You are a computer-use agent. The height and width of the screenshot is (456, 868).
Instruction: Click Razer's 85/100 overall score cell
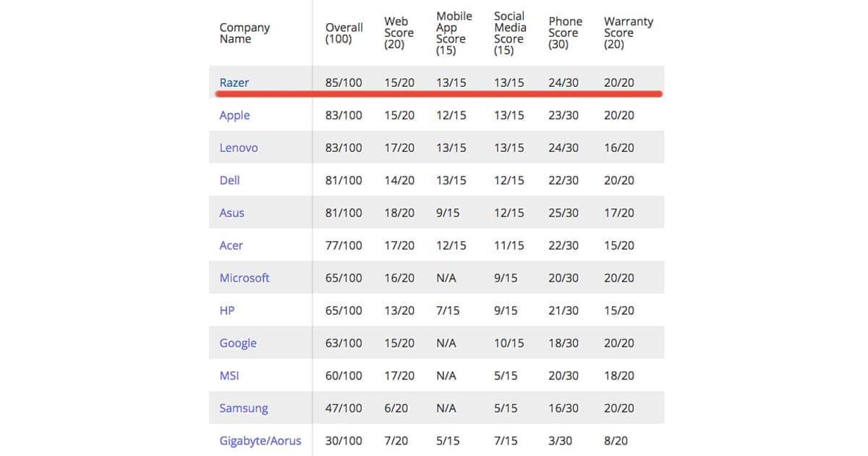click(x=344, y=83)
